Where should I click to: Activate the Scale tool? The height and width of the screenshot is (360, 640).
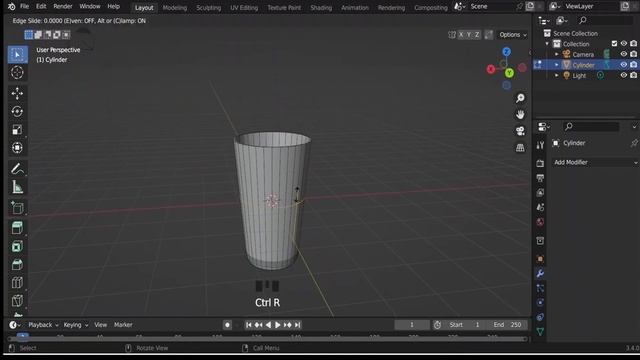coord(17,130)
